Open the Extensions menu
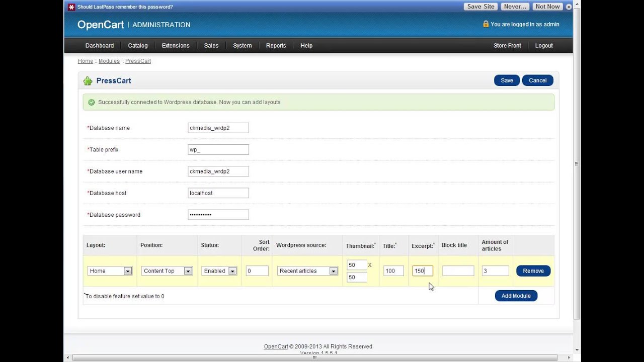 176,45
